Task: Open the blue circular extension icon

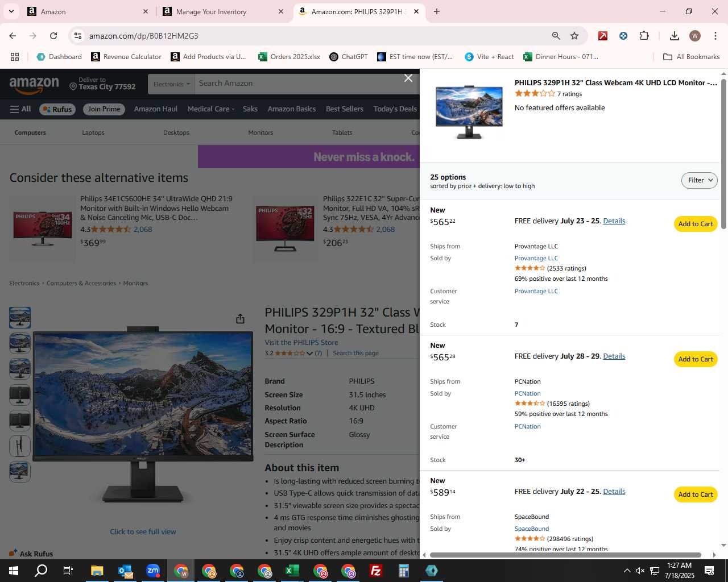Action: pyautogui.click(x=623, y=36)
